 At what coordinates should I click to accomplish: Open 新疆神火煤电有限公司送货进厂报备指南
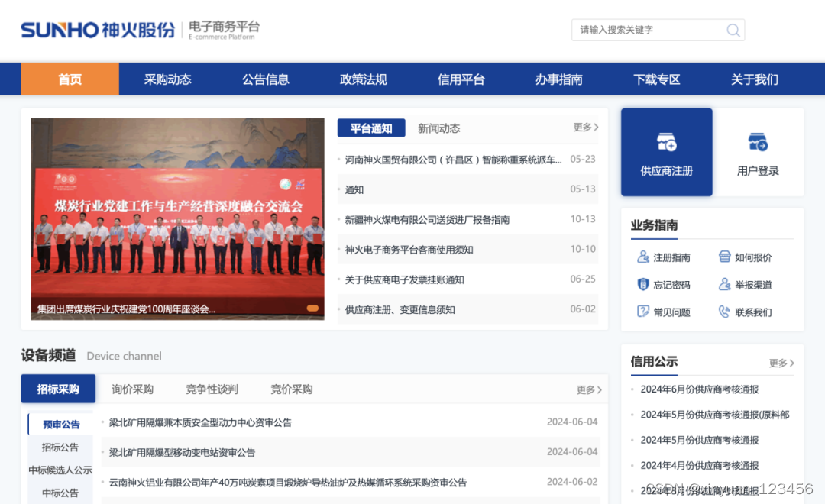[427, 219]
